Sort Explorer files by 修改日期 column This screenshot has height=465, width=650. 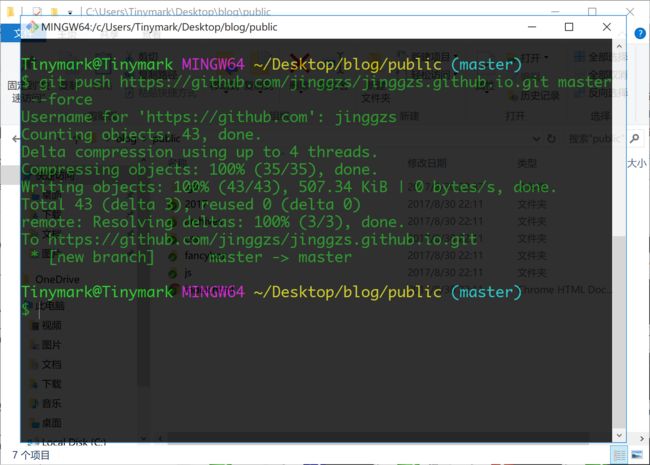click(427, 163)
